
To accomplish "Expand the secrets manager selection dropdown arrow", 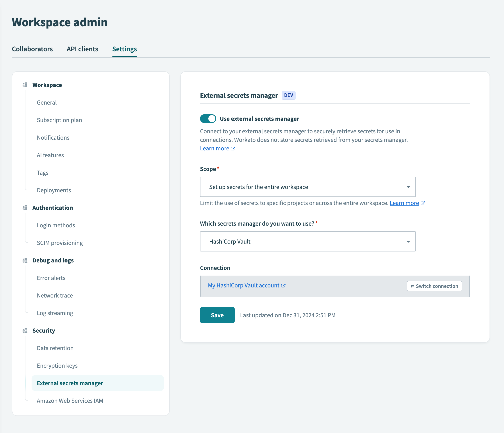I will click(408, 241).
